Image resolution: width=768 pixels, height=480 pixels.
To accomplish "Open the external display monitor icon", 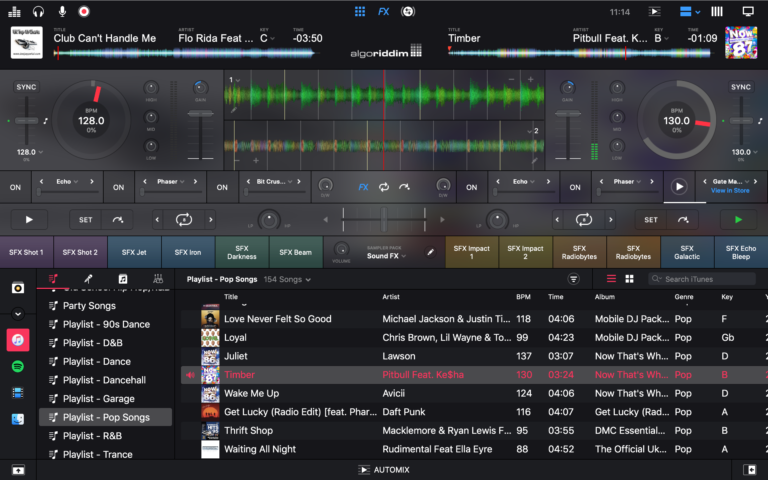I will pos(748,11).
